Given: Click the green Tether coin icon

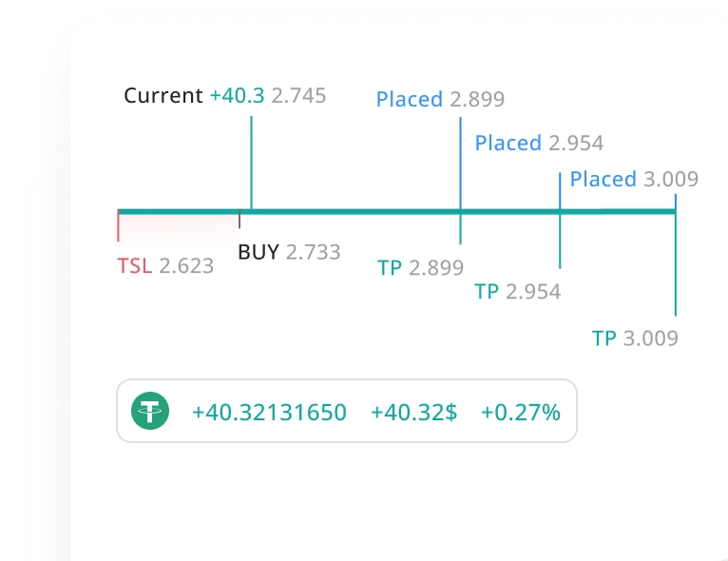Looking at the screenshot, I should [150, 411].
